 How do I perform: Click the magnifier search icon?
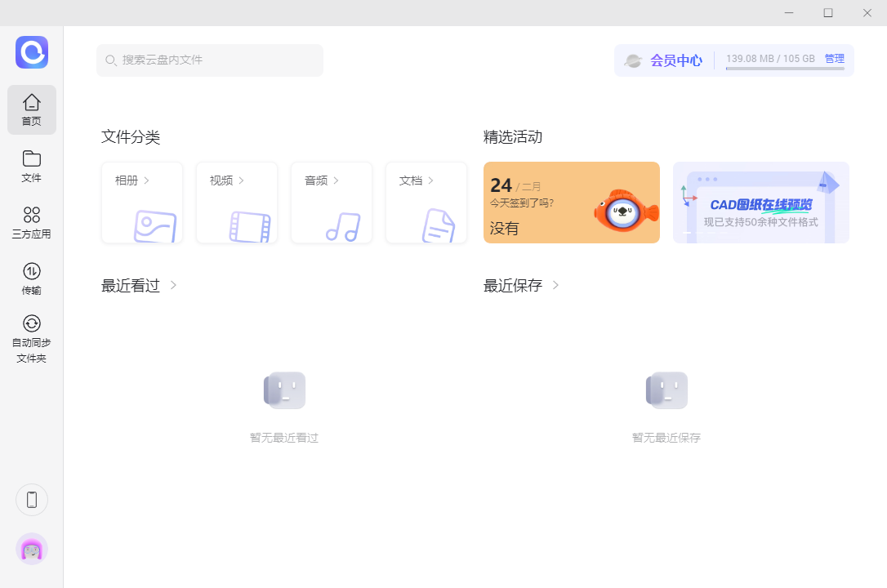[x=111, y=60]
